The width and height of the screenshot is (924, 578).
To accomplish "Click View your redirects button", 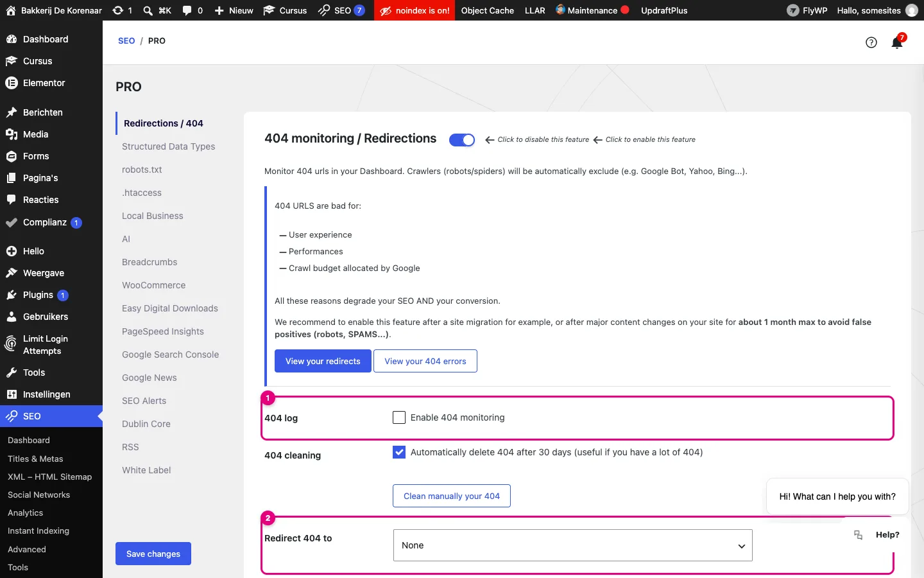I will (x=323, y=361).
